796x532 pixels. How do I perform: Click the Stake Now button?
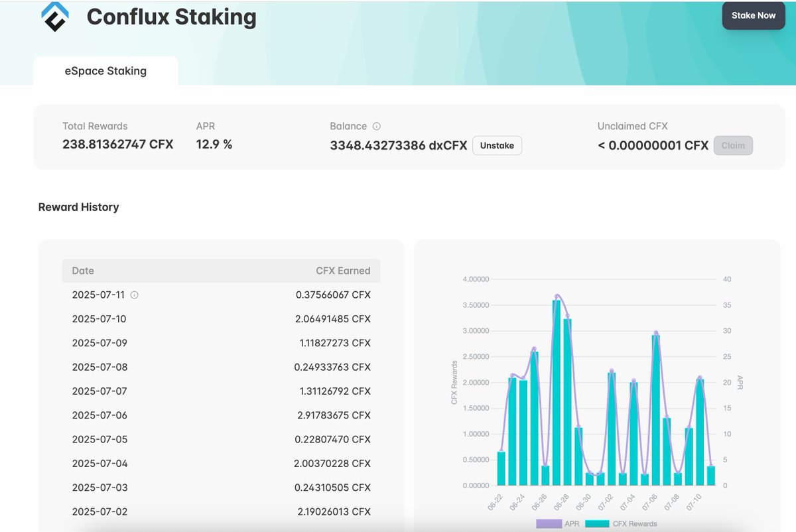tap(753, 15)
